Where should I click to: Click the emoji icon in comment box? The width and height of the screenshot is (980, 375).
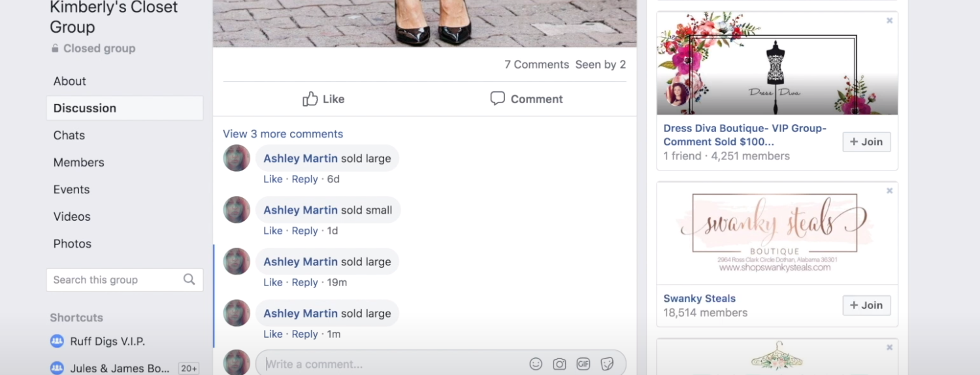(x=536, y=364)
